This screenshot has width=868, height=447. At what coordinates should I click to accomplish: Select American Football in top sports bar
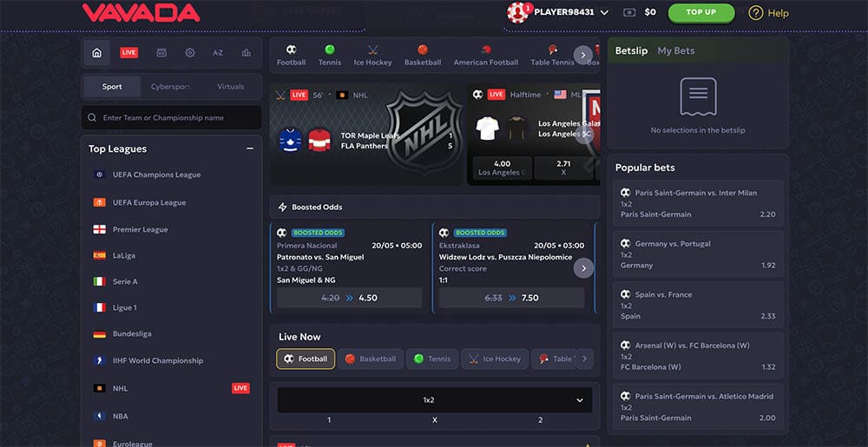point(486,56)
